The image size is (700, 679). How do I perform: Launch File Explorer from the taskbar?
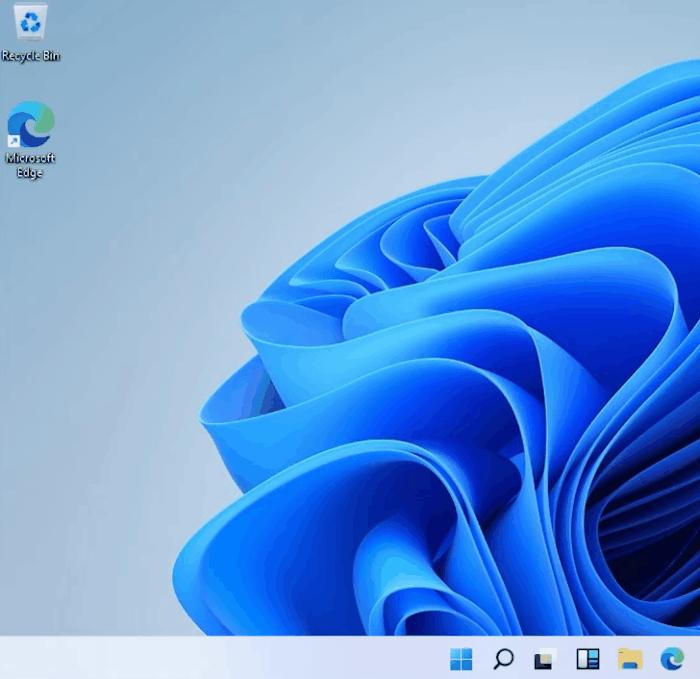click(629, 658)
